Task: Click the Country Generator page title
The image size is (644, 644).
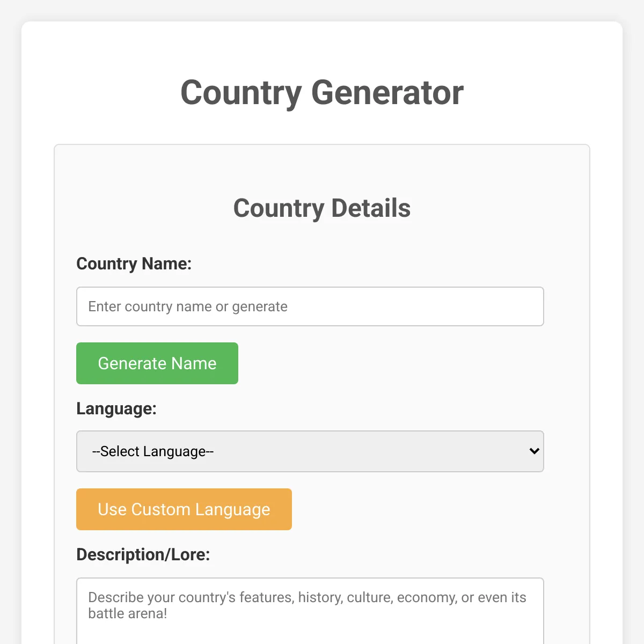Action: (x=322, y=92)
